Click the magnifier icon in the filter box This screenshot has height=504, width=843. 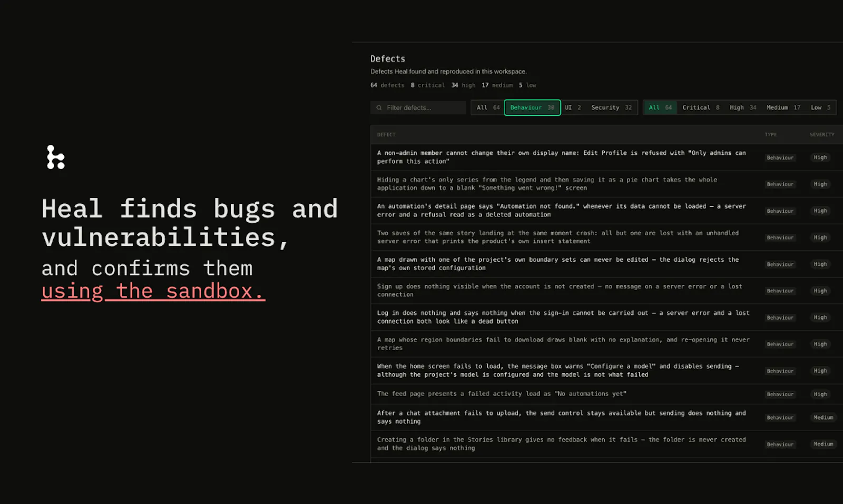tap(379, 108)
